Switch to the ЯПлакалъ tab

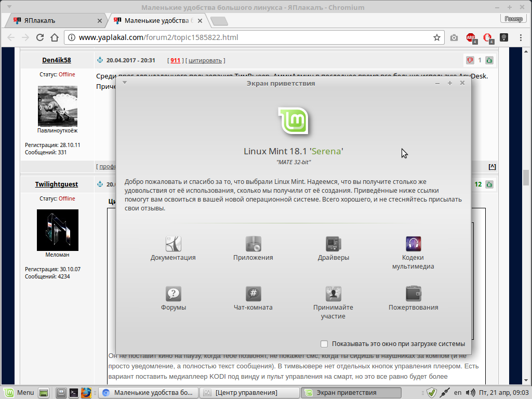[x=57, y=21]
